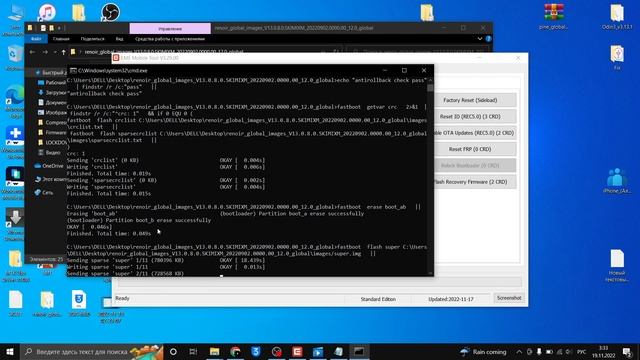The height and width of the screenshot is (360, 640).
Task: Click Reset ID (REC5.0) (3 CRD) button
Action: (470, 116)
